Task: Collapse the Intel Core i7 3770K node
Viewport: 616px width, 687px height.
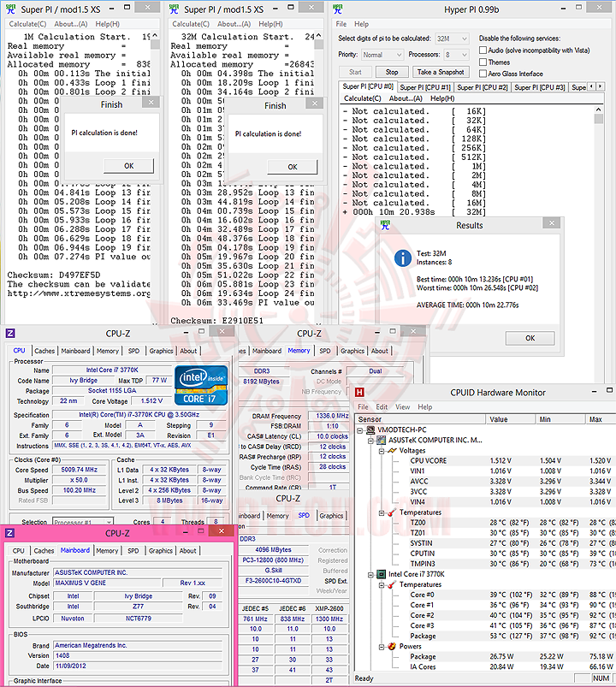Action: point(370,574)
